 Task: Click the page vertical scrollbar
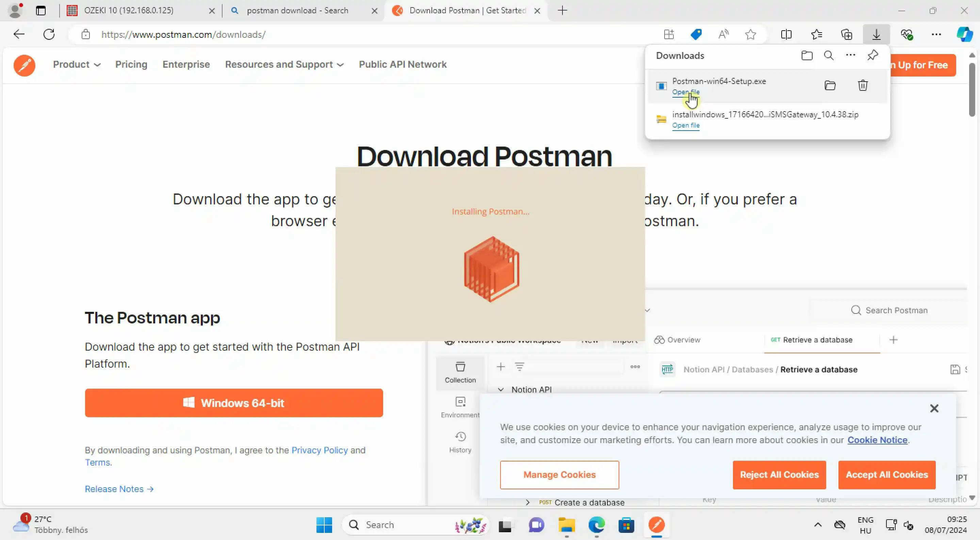click(972, 89)
